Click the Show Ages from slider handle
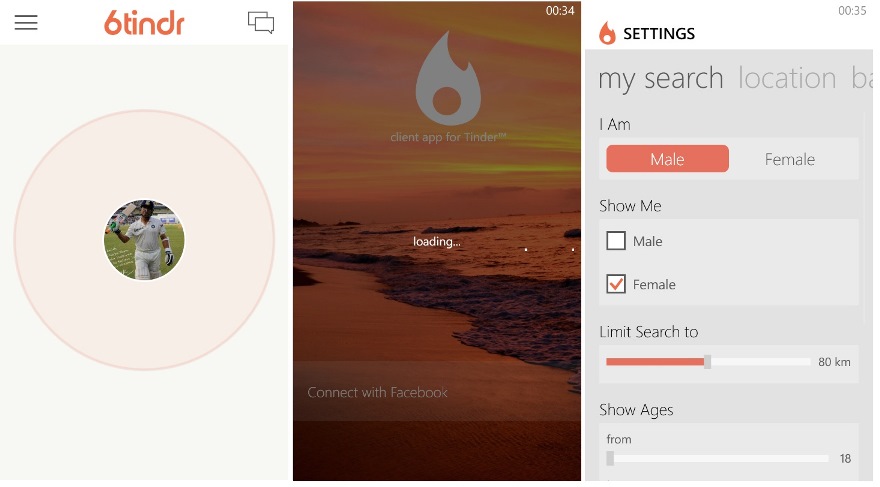Screen dimensions: 880x487 coord(610,458)
